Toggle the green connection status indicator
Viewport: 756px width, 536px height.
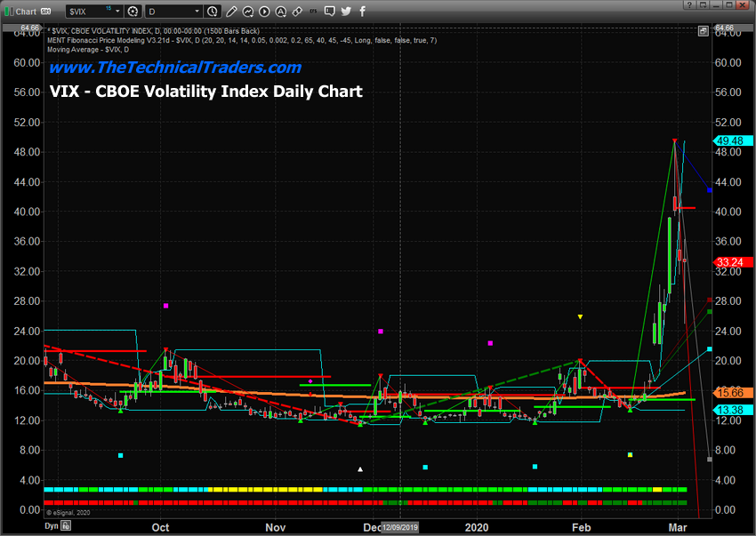(7, 10)
